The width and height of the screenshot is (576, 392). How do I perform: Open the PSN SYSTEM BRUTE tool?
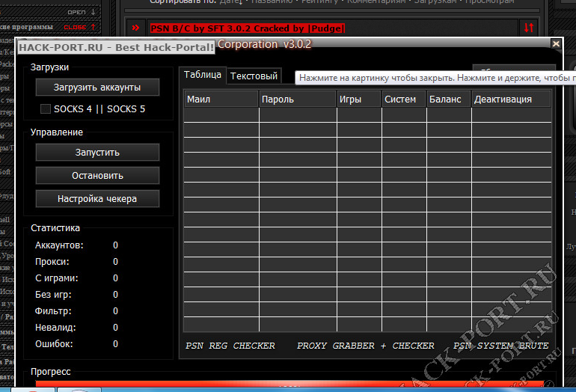coord(500,346)
